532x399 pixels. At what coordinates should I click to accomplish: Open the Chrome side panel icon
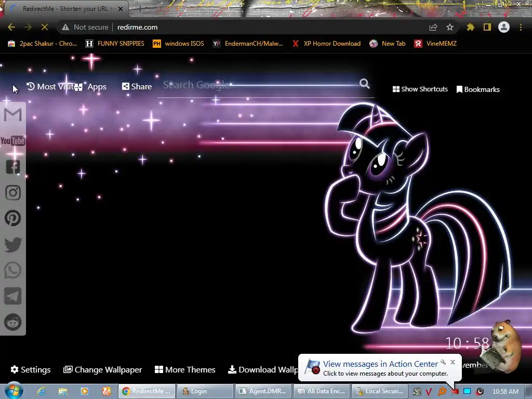(x=487, y=27)
